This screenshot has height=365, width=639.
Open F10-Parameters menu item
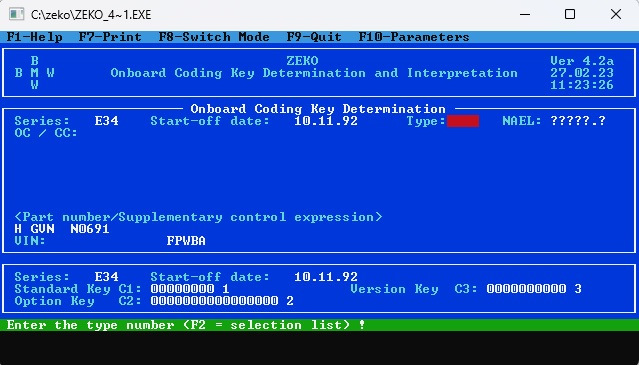(x=414, y=37)
